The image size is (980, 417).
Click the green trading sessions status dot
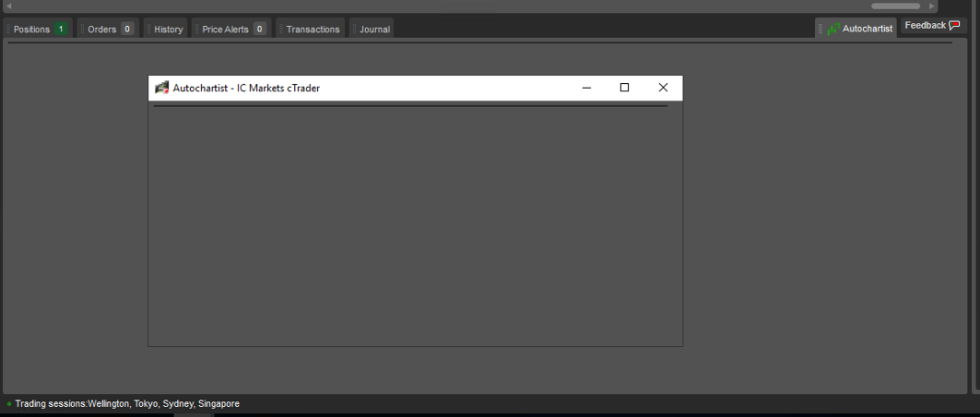(8, 404)
